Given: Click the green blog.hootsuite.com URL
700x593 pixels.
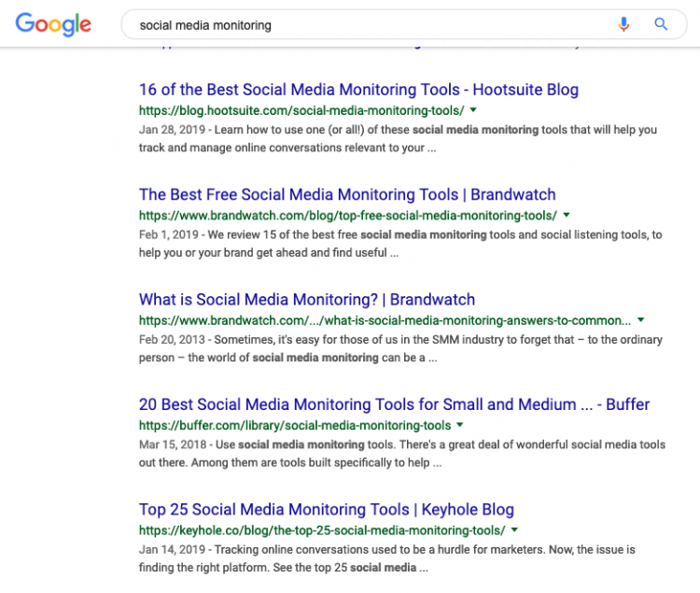Looking at the screenshot, I should [301, 111].
